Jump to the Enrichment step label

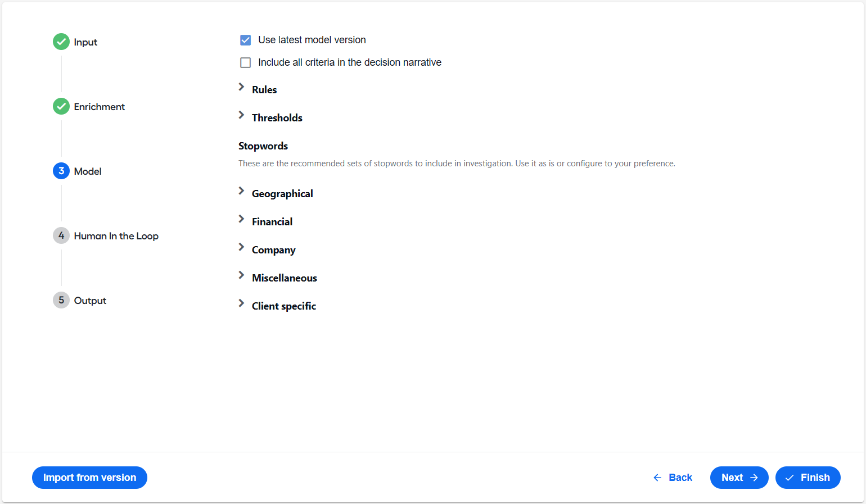[x=100, y=107]
